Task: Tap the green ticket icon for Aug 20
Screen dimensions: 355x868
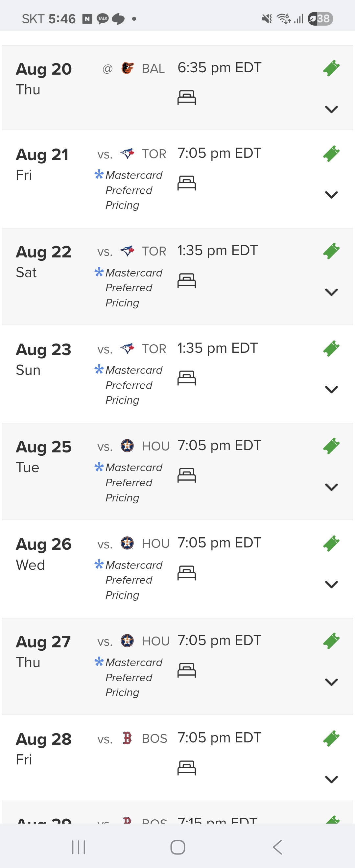Action: pyautogui.click(x=331, y=68)
